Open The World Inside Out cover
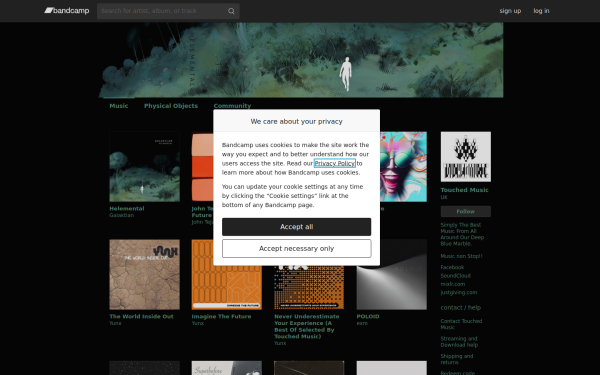 click(144, 275)
